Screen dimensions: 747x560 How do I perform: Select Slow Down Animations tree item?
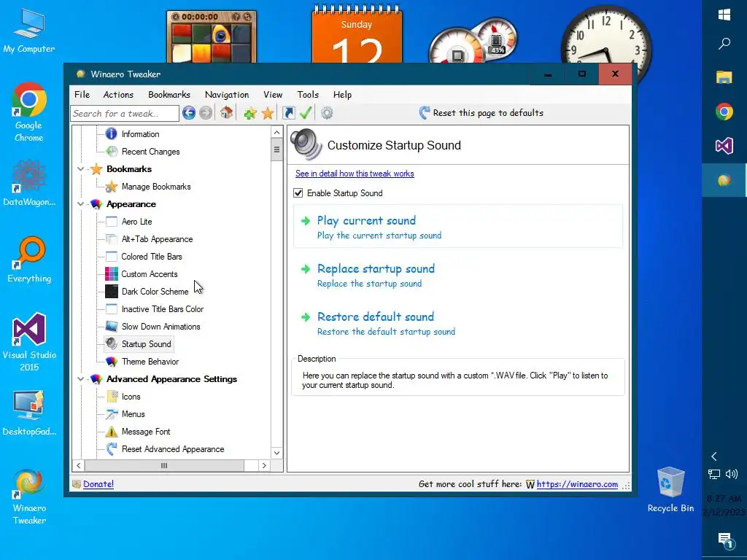point(160,327)
